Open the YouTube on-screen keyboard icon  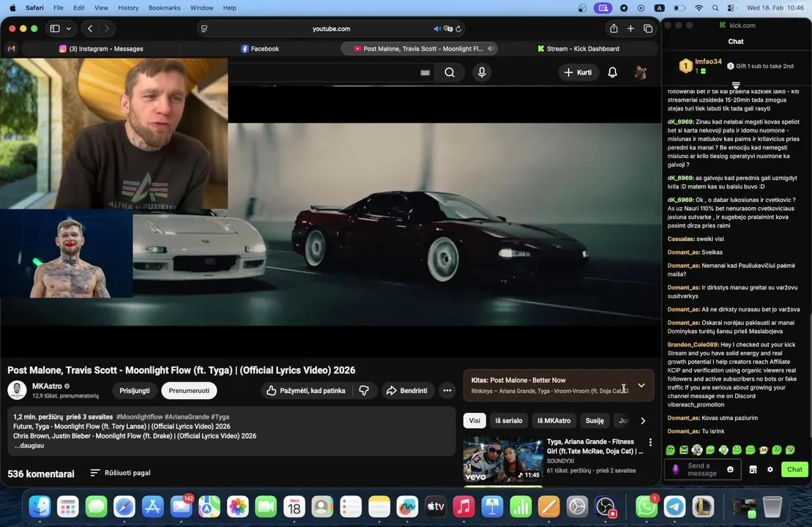[x=425, y=72]
